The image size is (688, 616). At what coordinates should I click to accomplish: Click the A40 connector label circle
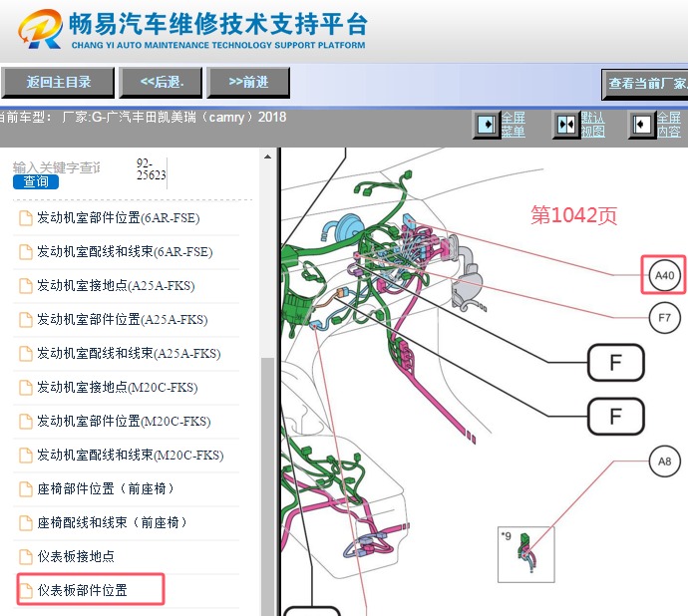pyautogui.click(x=664, y=275)
